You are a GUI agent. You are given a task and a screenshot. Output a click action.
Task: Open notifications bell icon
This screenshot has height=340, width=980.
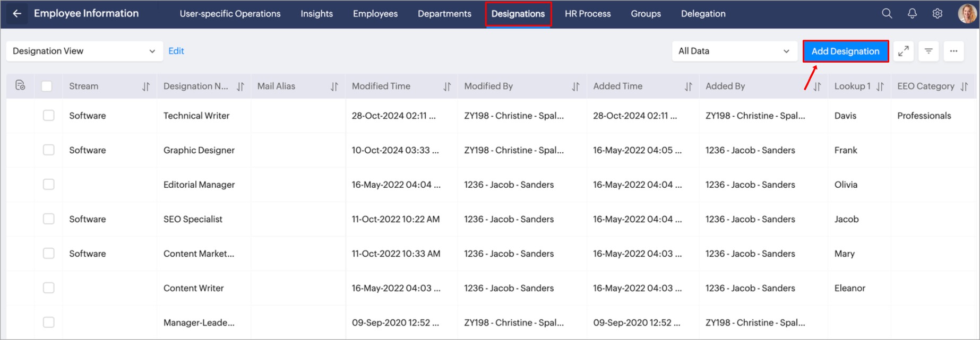912,14
